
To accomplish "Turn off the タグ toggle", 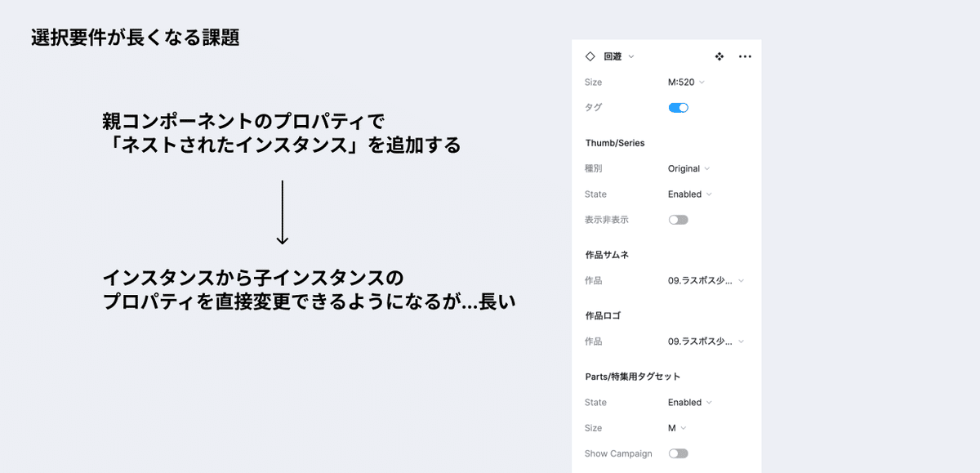I will tap(679, 107).
